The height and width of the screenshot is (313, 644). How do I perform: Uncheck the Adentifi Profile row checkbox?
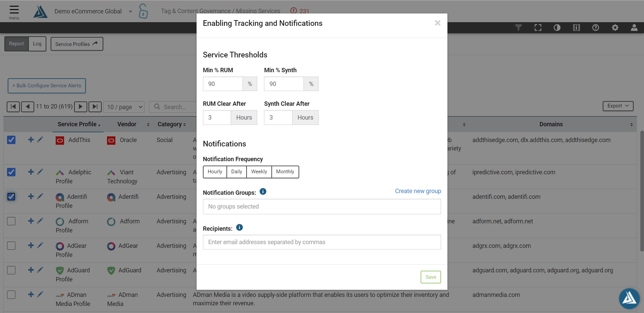coord(11,196)
